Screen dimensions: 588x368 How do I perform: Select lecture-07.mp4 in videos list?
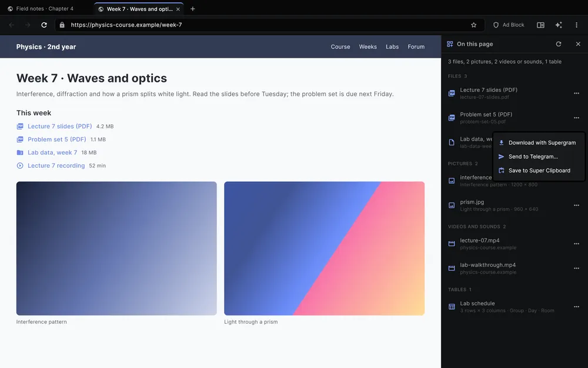514,244
